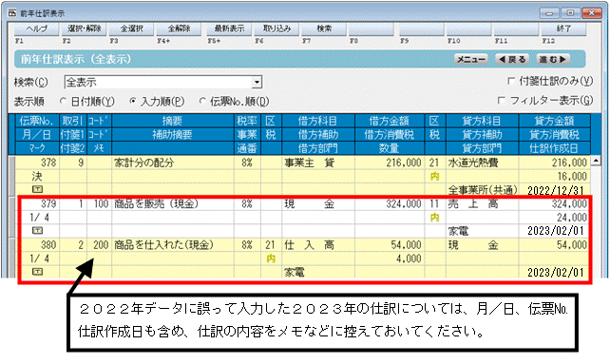Click the 全解除 button
This screenshot has height=364, width=610.
coord(179,29)
